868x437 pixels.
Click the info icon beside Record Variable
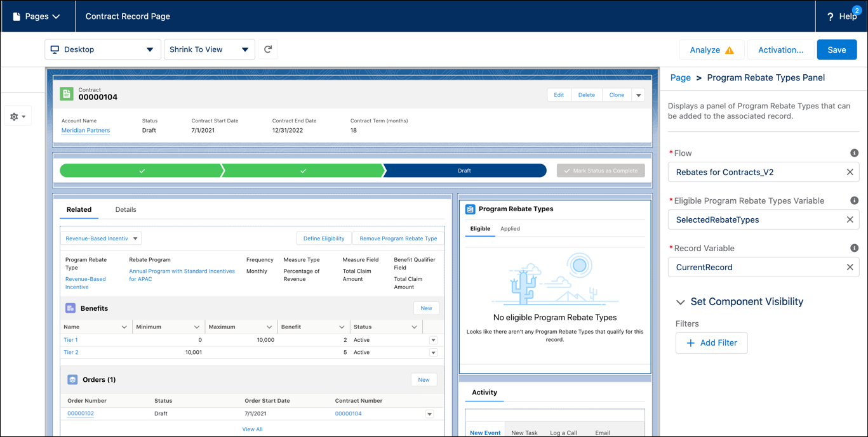pos(854,247)
